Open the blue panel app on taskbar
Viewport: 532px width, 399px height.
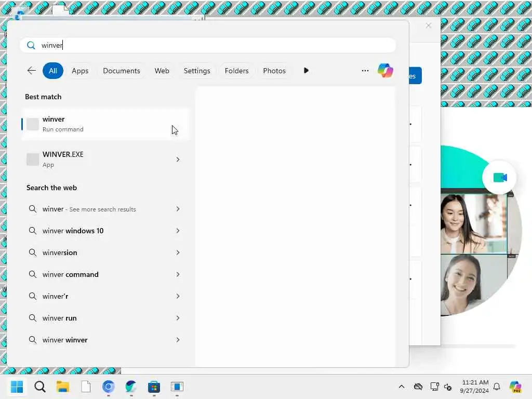coord(177,387)
